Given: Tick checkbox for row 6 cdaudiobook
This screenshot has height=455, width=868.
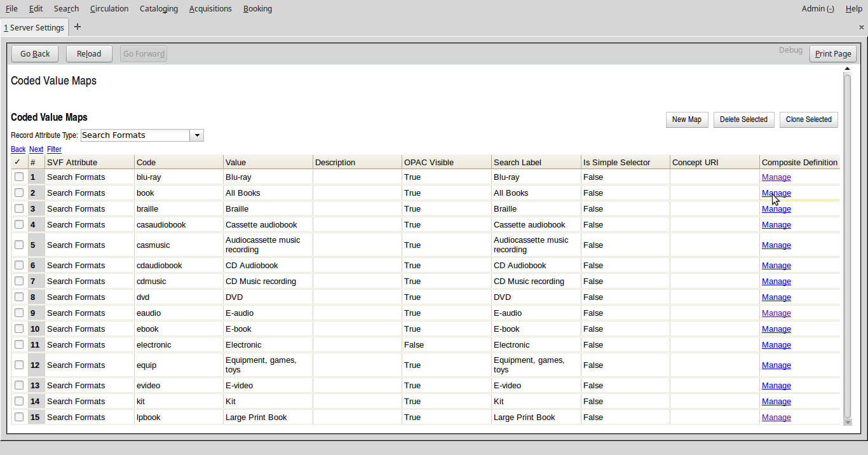Looking at the screenshot, I should point(19,265).
